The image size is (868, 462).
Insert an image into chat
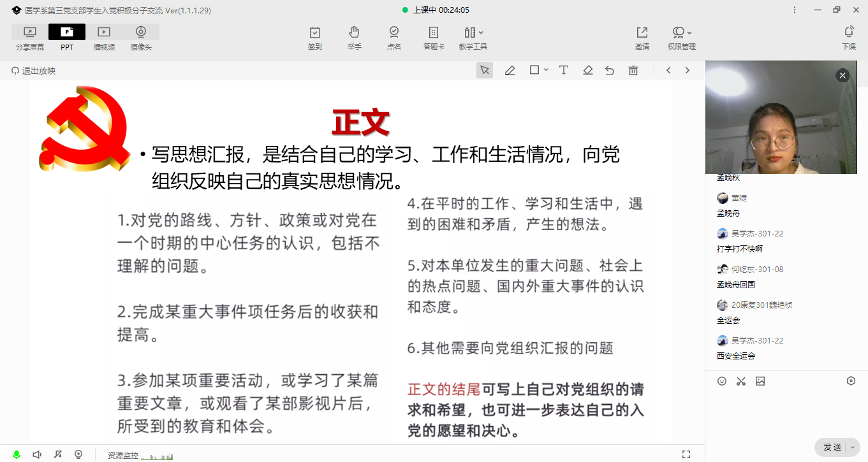[760, 381]
